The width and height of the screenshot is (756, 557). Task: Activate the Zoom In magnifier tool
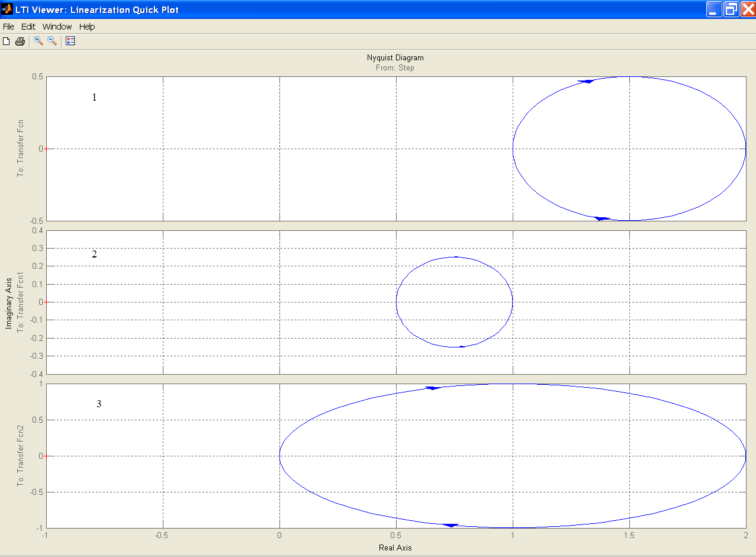point(38,41)
